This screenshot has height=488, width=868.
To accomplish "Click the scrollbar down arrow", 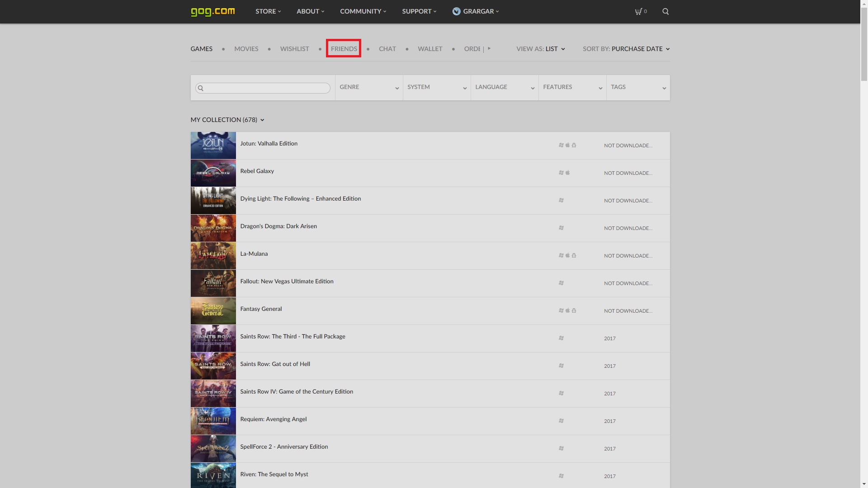I will (864, 484).
